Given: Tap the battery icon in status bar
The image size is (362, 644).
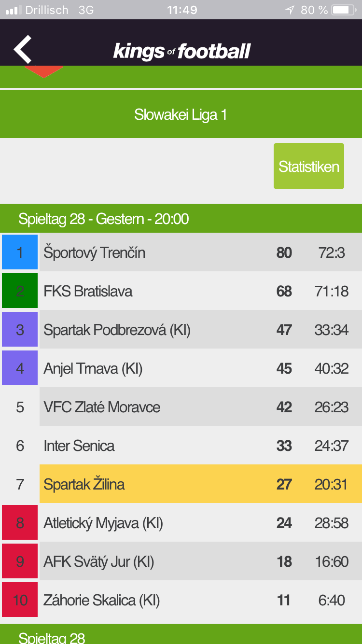Looking at the screenshot, I should pyautogui.click(x=343, y=10).
